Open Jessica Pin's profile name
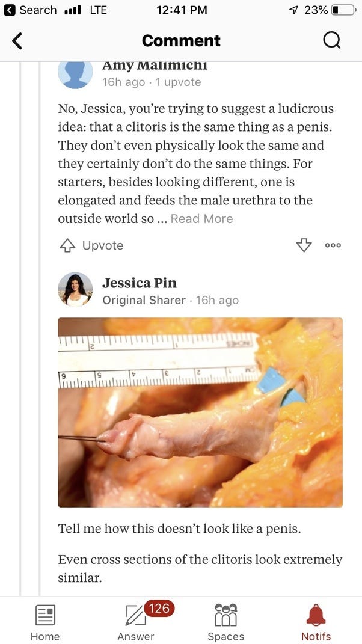This screenshot has width=362, height=644. 140,283
